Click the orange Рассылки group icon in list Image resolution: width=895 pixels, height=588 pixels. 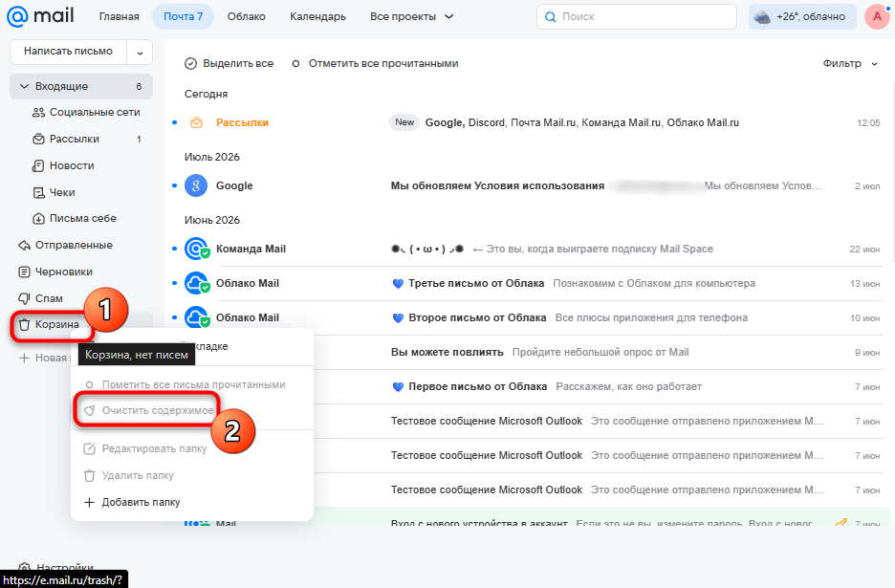196,122
